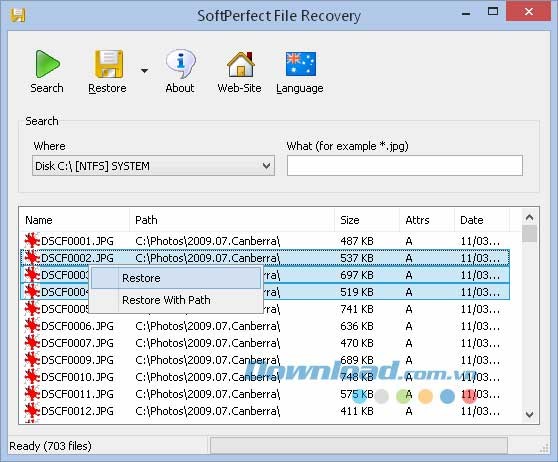Click file icon beside DSCF0002.JPG
Viewport: 558px width, 462px height.
click(32, 258)
